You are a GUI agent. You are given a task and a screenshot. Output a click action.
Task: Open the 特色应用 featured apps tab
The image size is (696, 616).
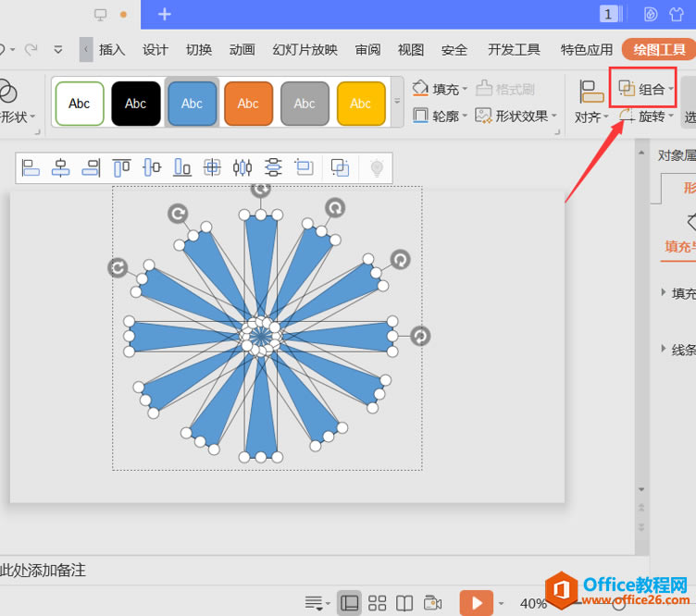[x=587, y=50]
